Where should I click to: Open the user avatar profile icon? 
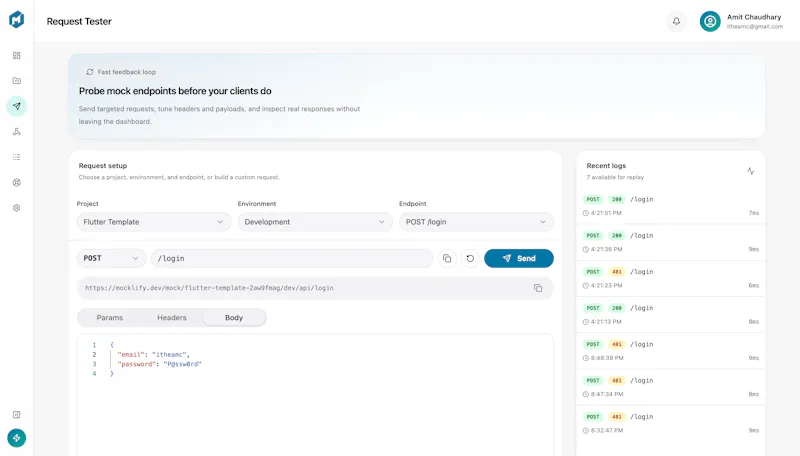click(x=710, y=21)
